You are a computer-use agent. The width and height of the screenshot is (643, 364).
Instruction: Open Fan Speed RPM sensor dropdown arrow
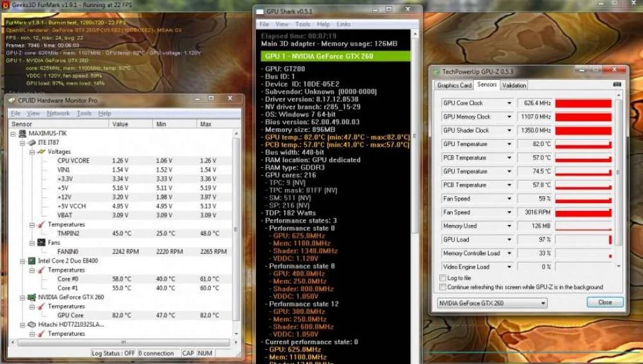click(x=509, y=213)
